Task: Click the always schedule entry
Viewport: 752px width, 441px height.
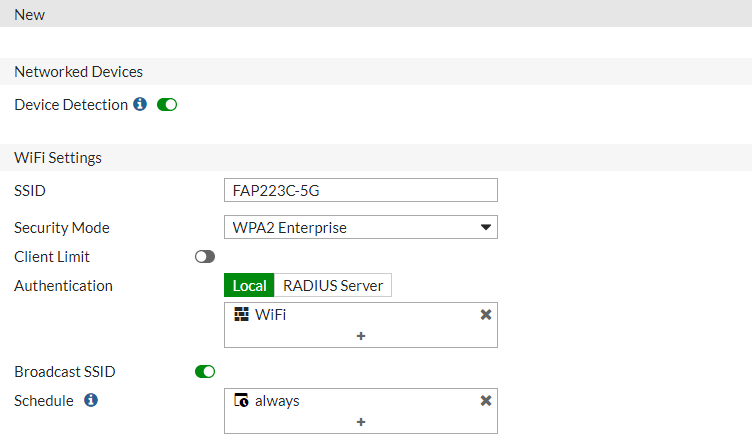Action: [277, 401]
